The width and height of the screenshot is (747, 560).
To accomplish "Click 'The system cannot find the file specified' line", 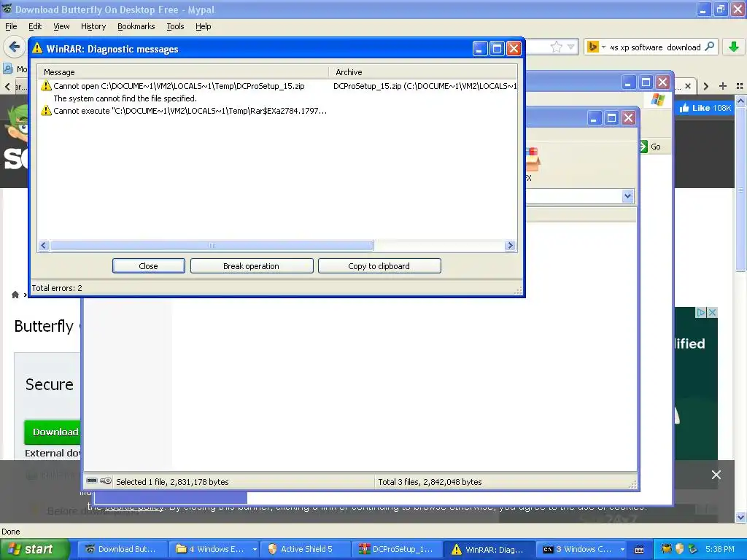I will pos(125,98).
